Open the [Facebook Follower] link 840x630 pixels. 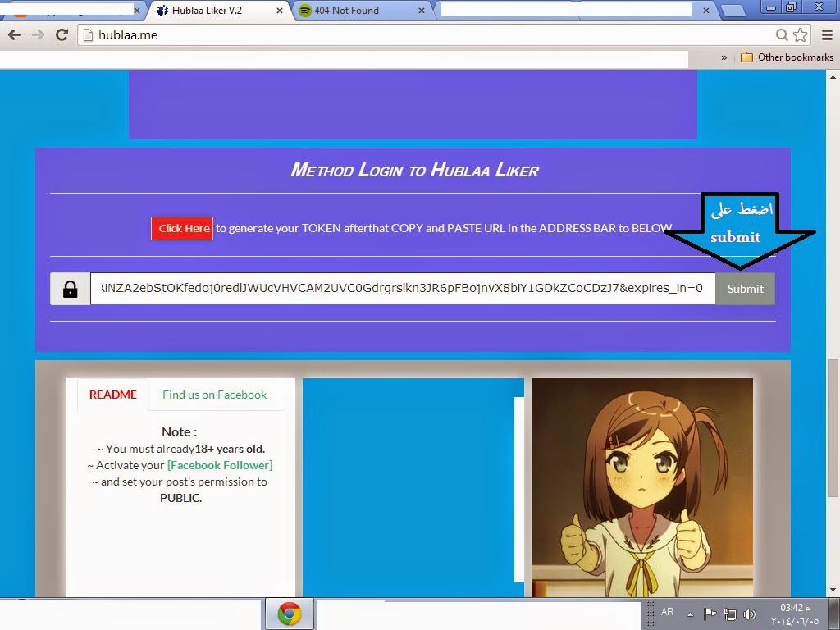pyautogui.click(x=220, y=465)
